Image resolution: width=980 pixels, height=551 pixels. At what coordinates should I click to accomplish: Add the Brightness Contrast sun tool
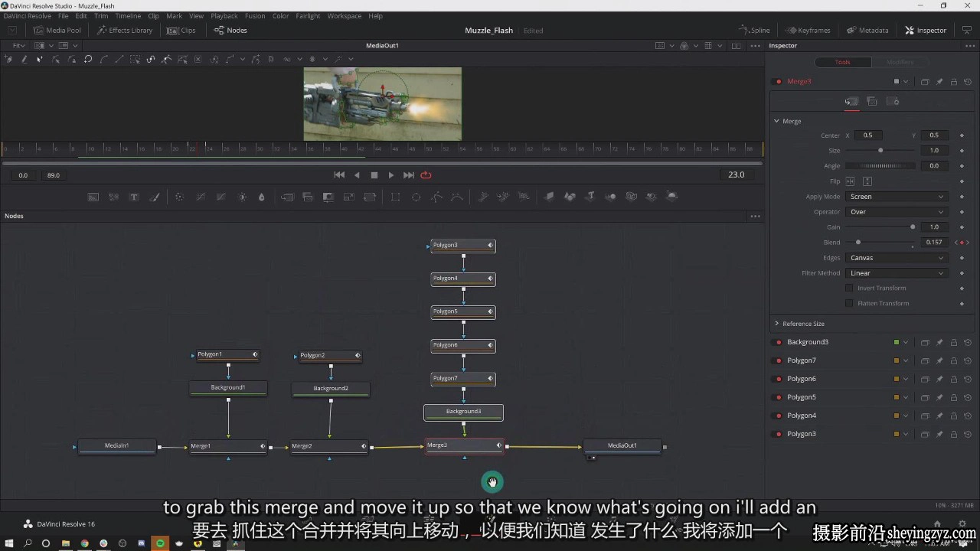243,197
